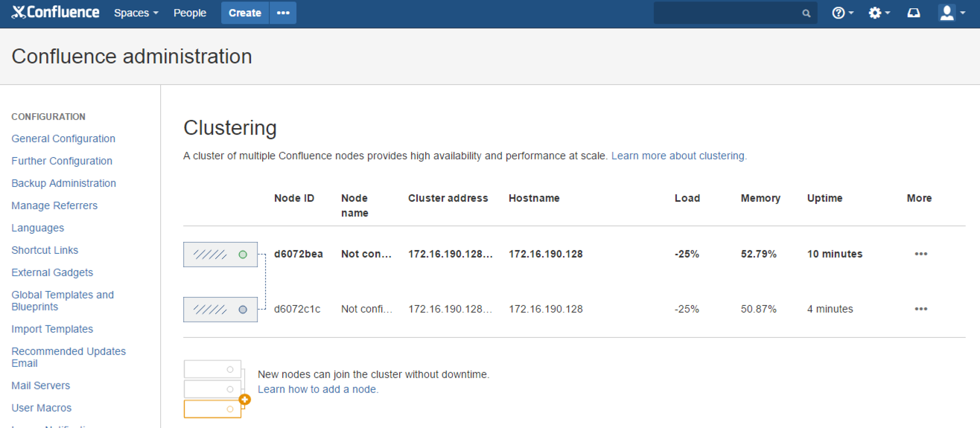980x428 pixels.
Task: Select Mail Servers in the sidebar
Action: (x=41, y=386)
